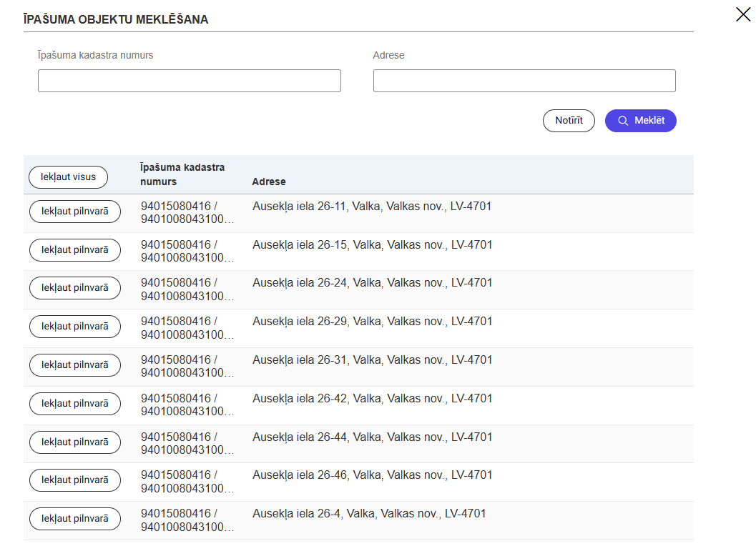Include fully Ausekļa iela 26-24 property
756x546 pixels.
75,288
